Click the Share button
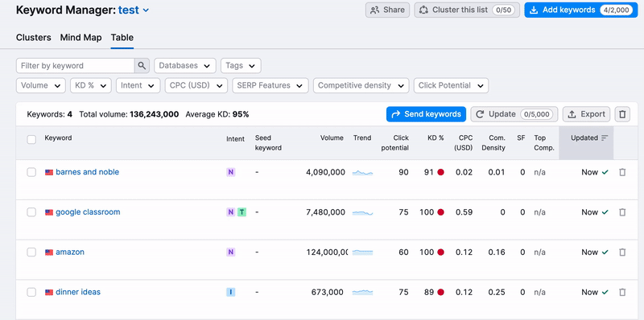Image resolution: width=644 pixels, height=320 pixels. 387,10
